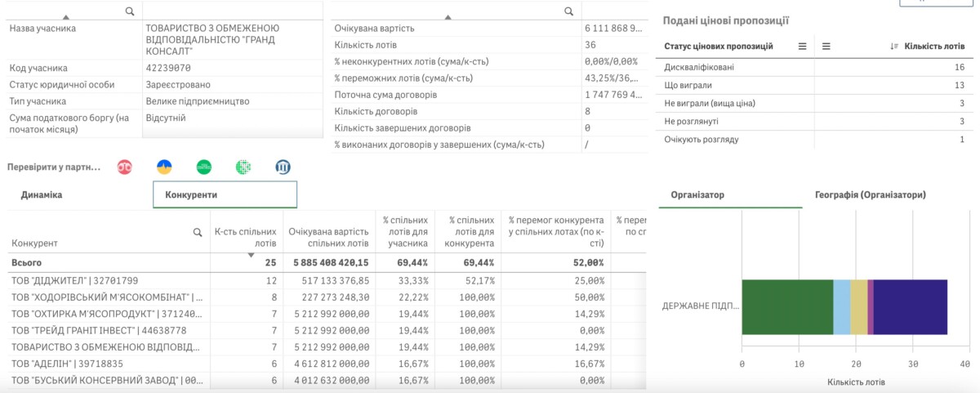This screenshot has width=980, height=393.
Task: Click the green segment of the bar chart
Action: [x=786, y=306]
